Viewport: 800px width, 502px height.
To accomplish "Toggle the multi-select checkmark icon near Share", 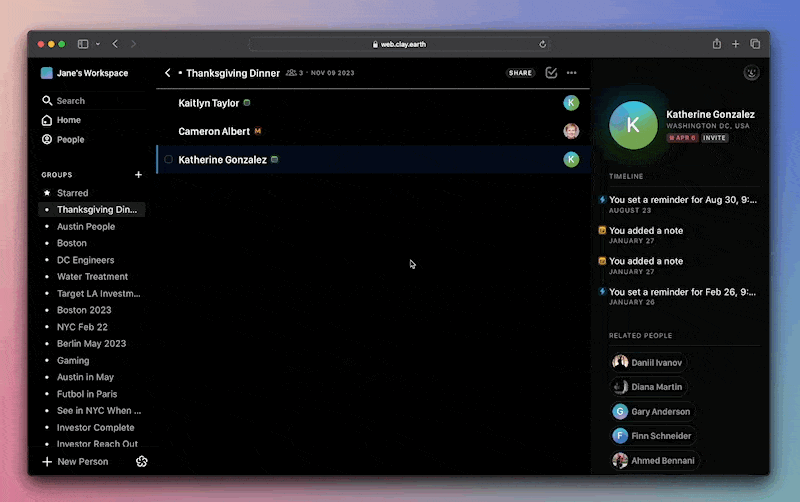I will tap(551, 73).
